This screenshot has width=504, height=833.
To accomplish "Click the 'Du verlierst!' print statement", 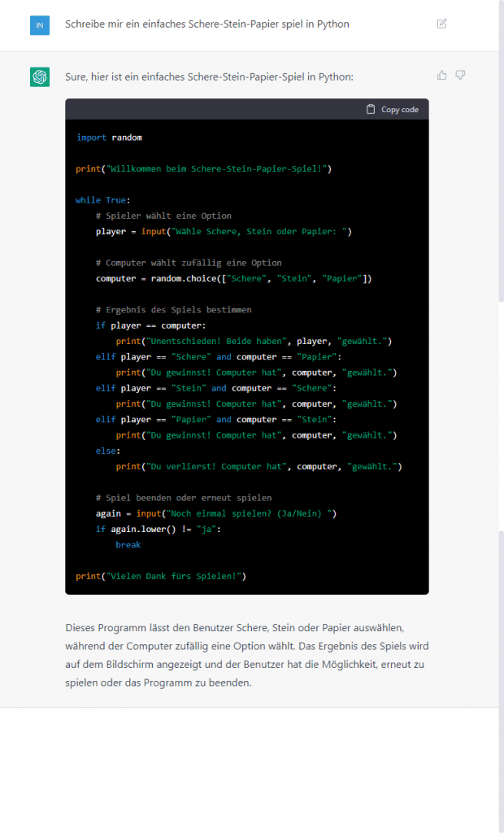I will (259, 466).
